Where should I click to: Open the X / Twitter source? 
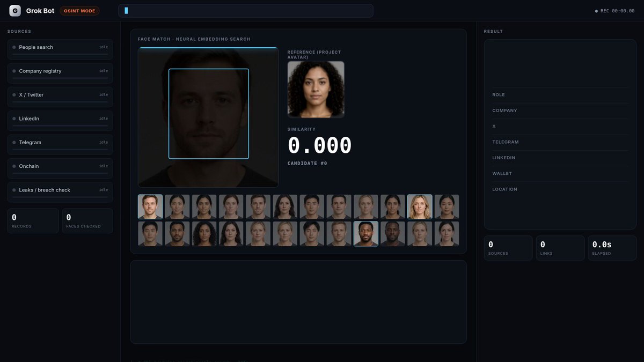tap(60, 97)
